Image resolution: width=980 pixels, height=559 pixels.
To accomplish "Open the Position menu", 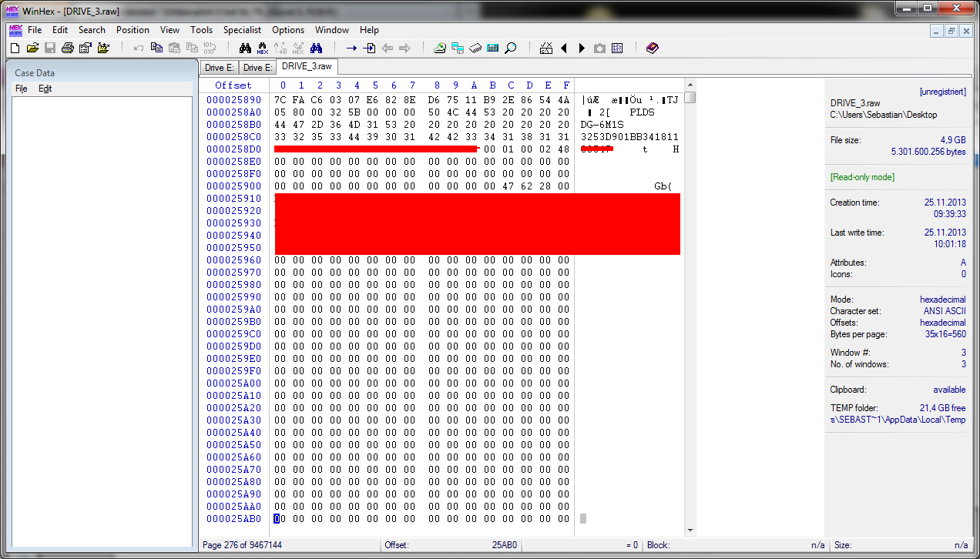I will 133,30.
